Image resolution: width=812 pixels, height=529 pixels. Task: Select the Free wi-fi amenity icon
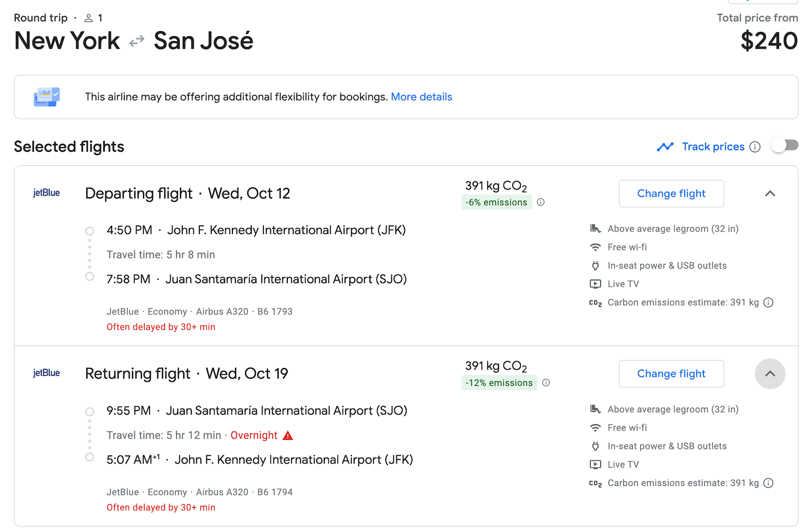[x=595, y=247]
